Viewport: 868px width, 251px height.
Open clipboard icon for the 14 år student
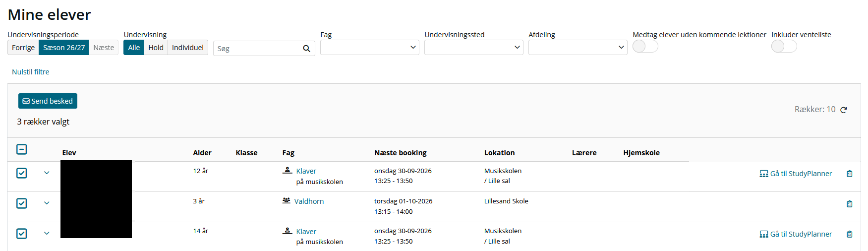(849, 234)
